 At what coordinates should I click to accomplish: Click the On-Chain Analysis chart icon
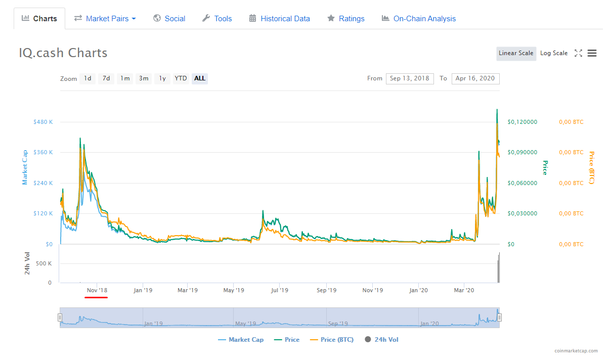385,18
